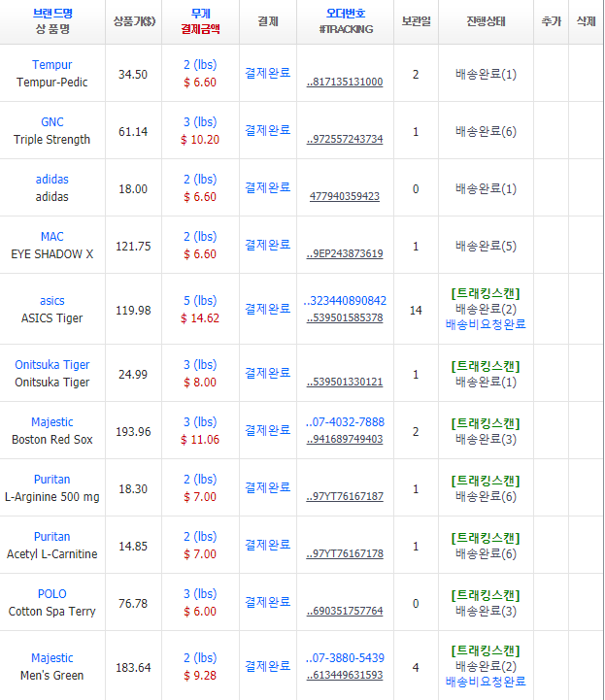
Task: Click 결제완료 in the Boston Red Sox row
Action: click(x=268, y=430)
